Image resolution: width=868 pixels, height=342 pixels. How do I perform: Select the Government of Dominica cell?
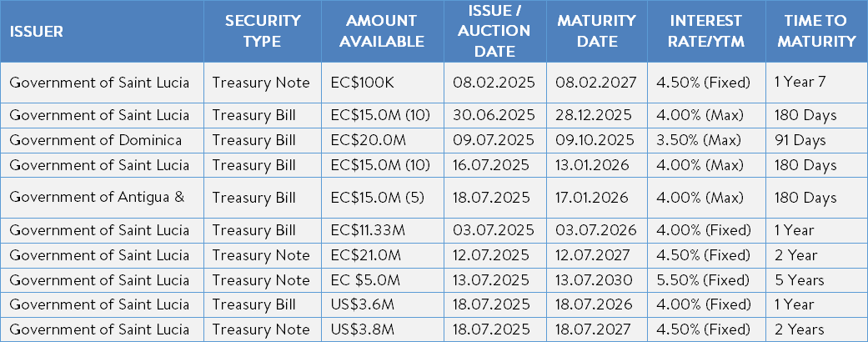102,140
